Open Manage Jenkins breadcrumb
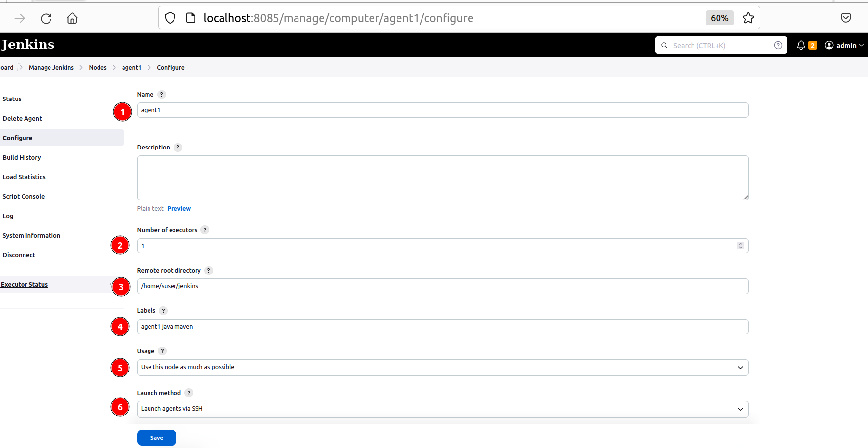The height and width of the screenshot is (448, 868). coord(51,68)
